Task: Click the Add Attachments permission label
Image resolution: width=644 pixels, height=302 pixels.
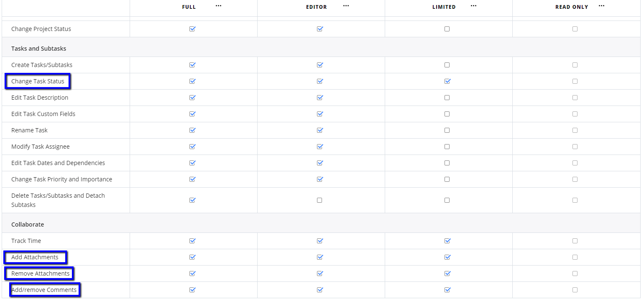Action: click(35, 257)
